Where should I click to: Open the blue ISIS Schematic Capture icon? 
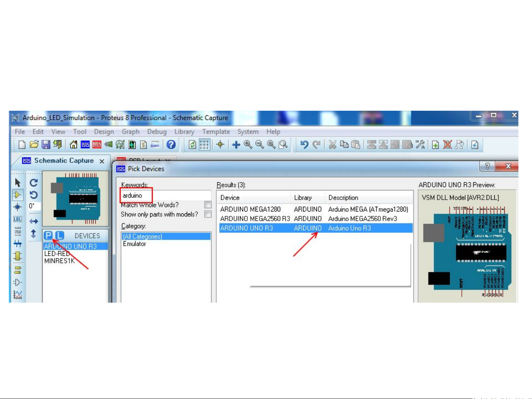[x=85, y=145]
